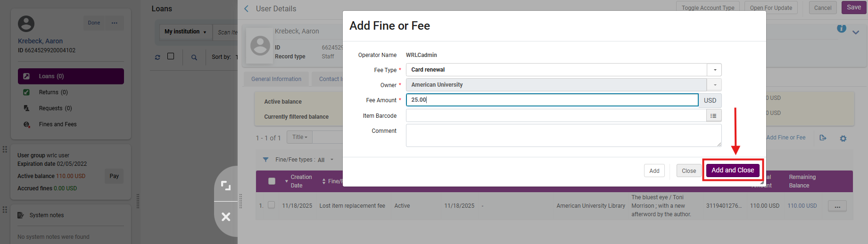Click into the Comment text area
The image size is (868, 244).
[563, 135]
